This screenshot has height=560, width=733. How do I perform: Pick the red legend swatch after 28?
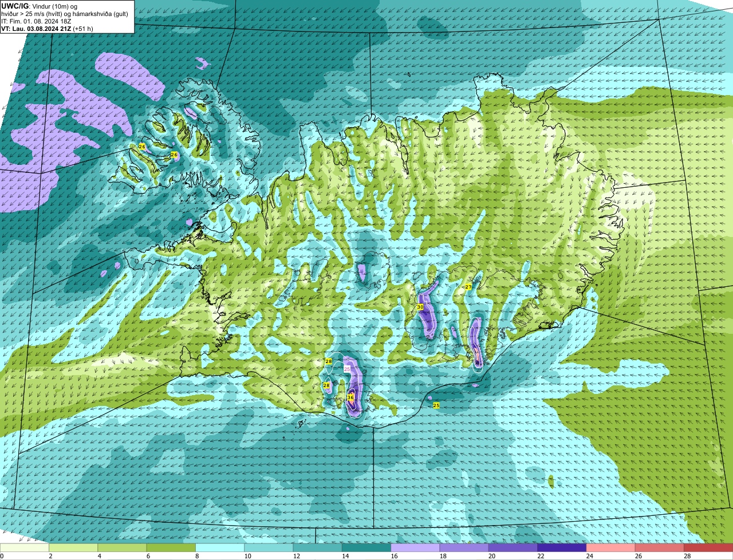[x=708, y=547]
